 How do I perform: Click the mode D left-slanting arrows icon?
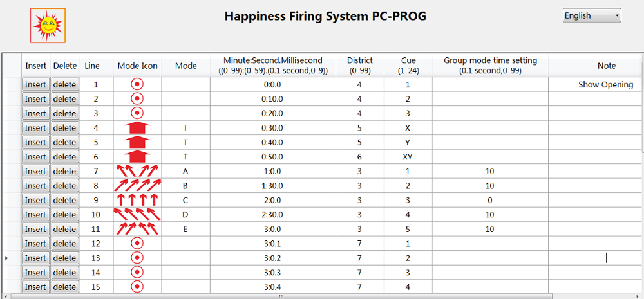[x=137, y=215]
